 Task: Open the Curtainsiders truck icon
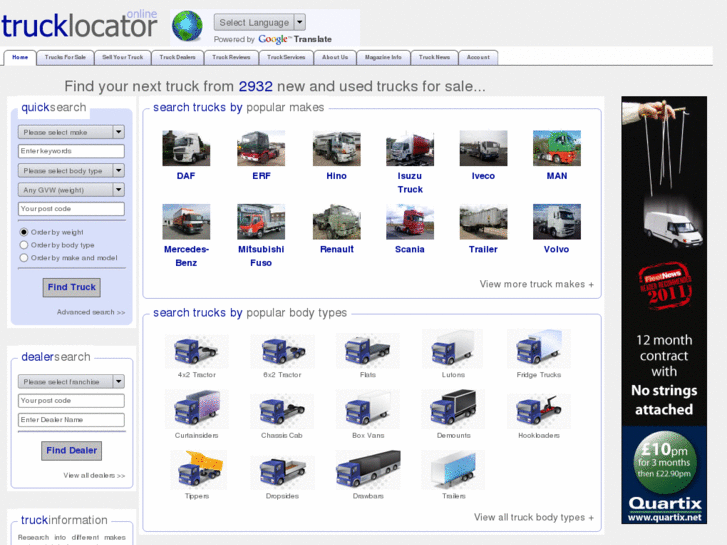coord(197,409)
